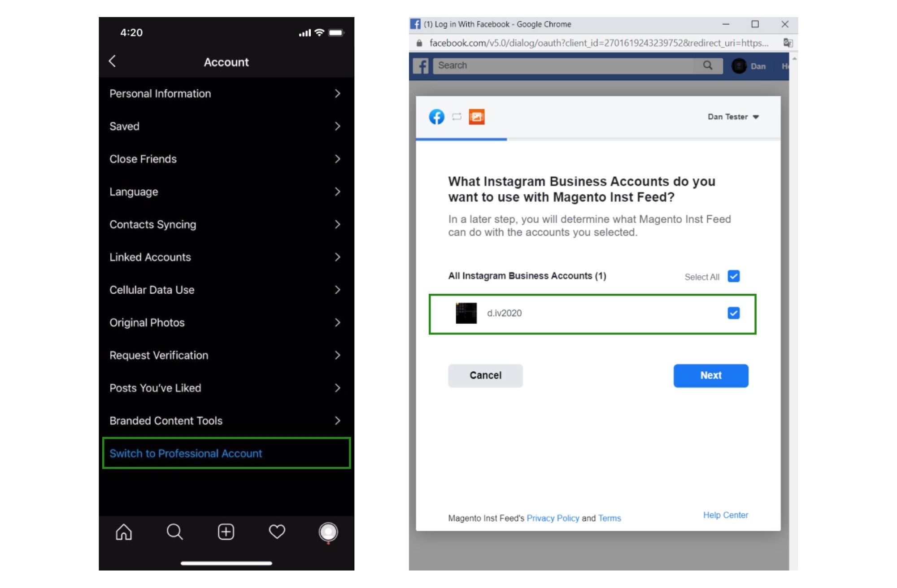
Task: Tap the back arrow on Account screen
Action: pos(113,62)
